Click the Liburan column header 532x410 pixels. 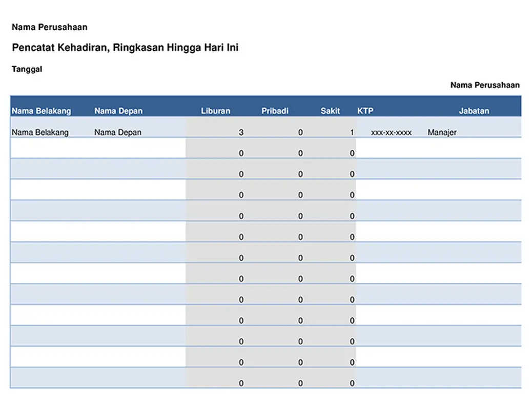point(215,111)
